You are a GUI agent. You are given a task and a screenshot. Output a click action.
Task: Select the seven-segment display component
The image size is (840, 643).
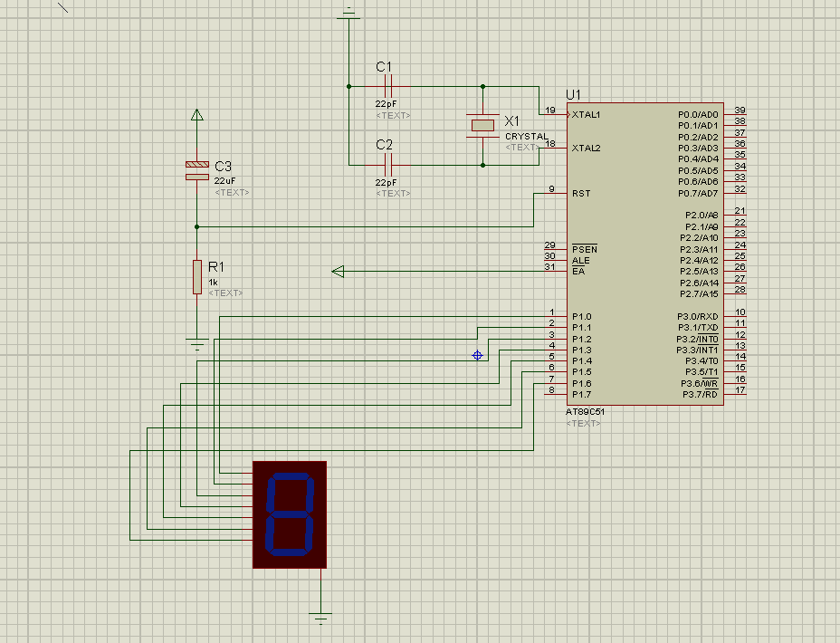coord(290,514)
